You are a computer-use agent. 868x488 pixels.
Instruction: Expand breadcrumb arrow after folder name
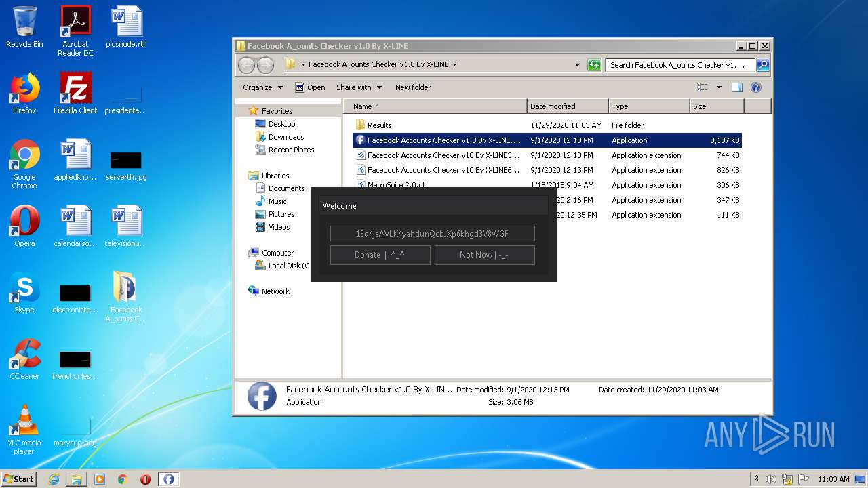pos(454,65)
